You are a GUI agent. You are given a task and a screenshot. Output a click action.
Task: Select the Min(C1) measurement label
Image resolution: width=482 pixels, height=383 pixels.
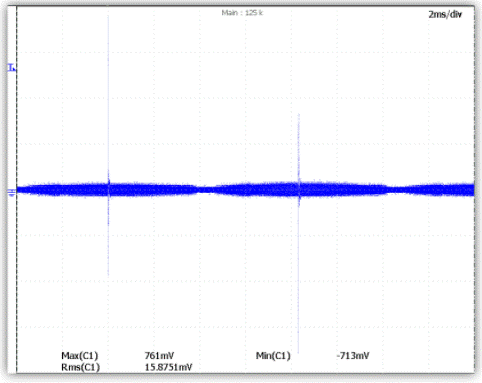(x=273, y=356)
